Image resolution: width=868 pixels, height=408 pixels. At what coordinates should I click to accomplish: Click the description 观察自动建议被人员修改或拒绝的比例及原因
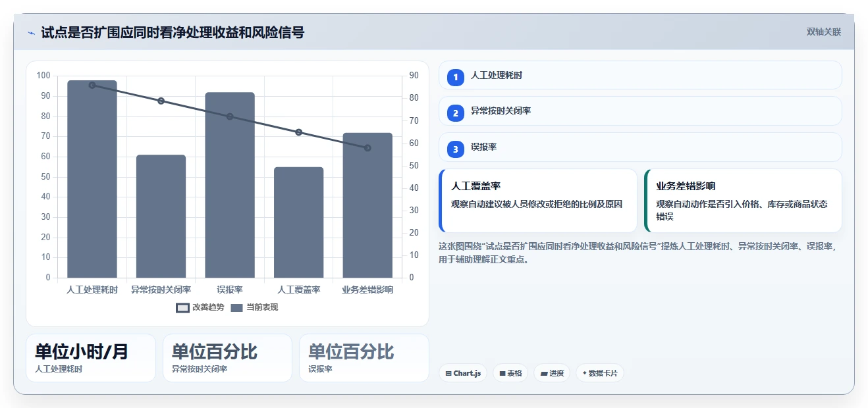pos(537,205)
